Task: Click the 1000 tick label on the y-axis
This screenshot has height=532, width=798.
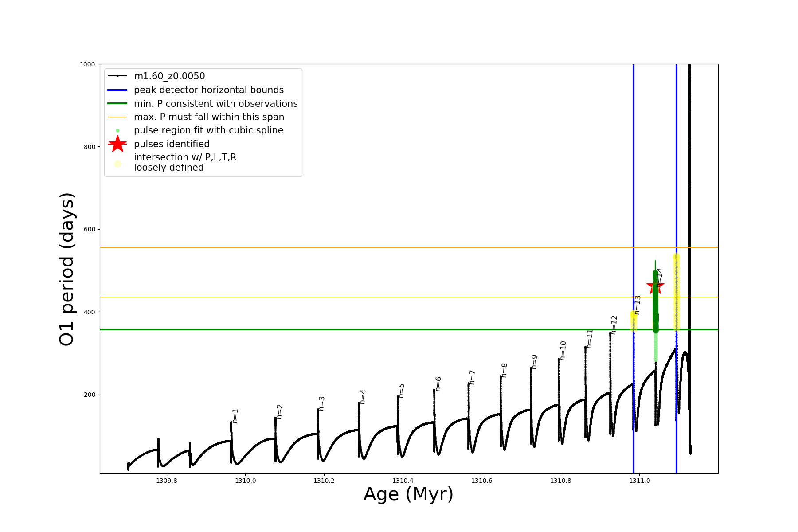Action: pyautogui.click(x=87, y=64)
